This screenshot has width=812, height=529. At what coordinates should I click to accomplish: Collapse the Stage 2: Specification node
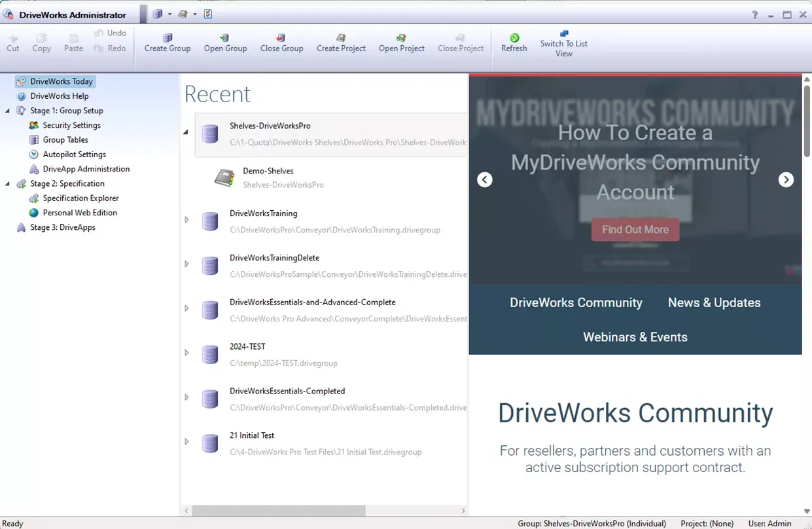coord(8,184)
